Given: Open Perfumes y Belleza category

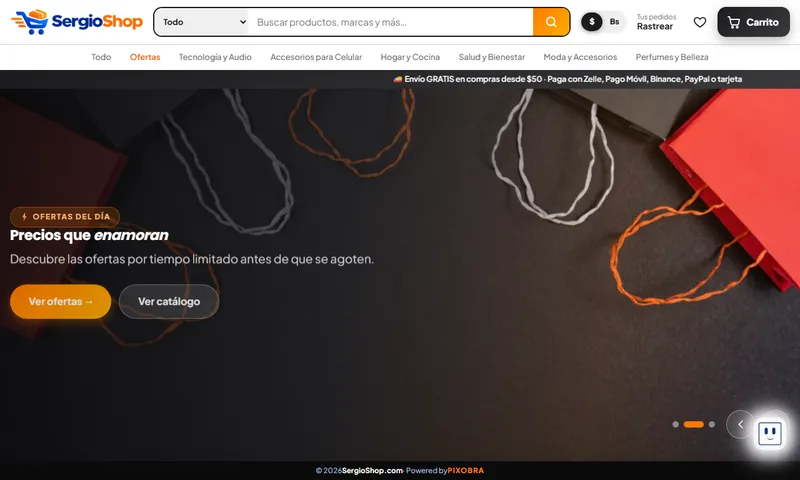Looking at the screenshot, I should (672, 57).
